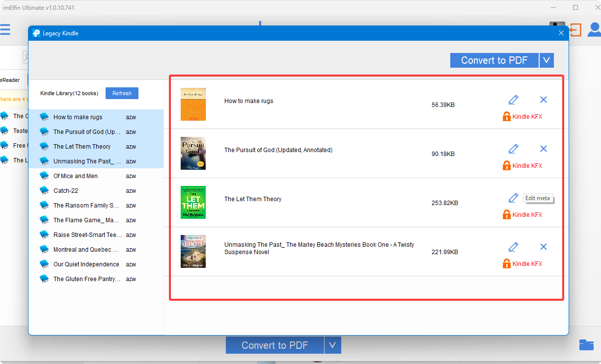Click The Let Them Theory cover thumbnail
Screen dimensions: 601x364
tap(193, 202)
